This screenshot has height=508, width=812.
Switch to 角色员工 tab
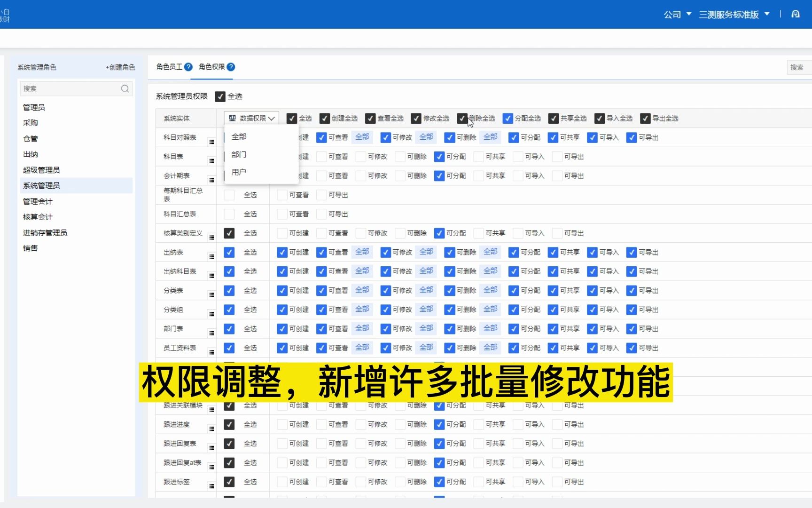[x=169, y=67]
